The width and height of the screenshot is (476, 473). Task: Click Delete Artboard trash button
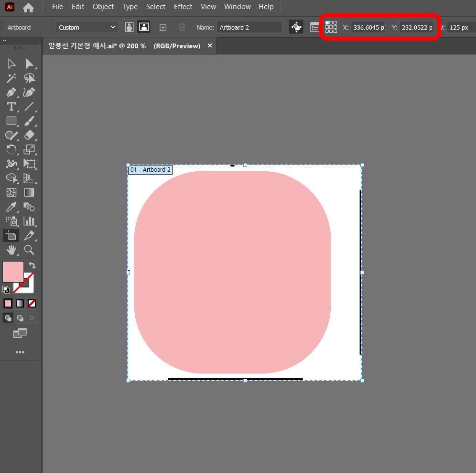[x=182, y=27]
